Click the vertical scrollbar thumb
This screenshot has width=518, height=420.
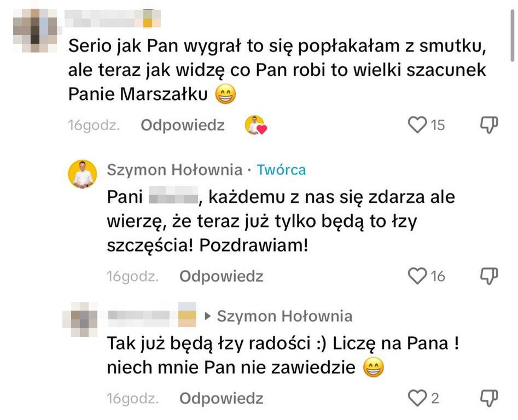coord(512,34)
